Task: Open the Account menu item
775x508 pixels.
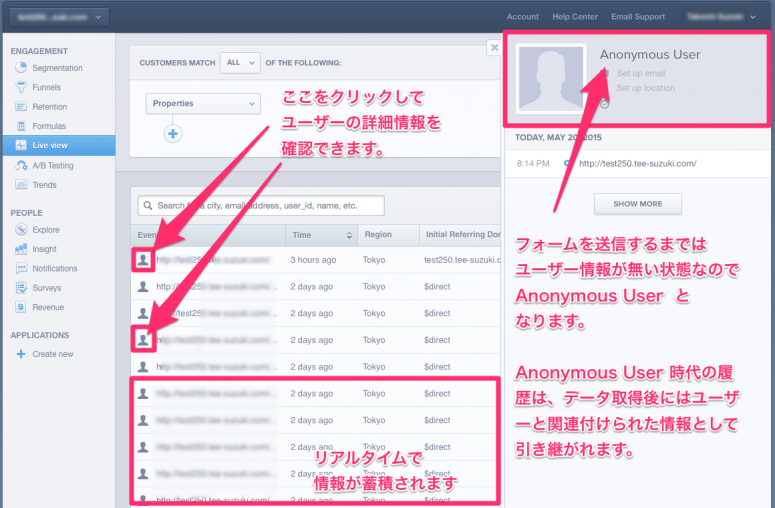Action: coord(522,17)
